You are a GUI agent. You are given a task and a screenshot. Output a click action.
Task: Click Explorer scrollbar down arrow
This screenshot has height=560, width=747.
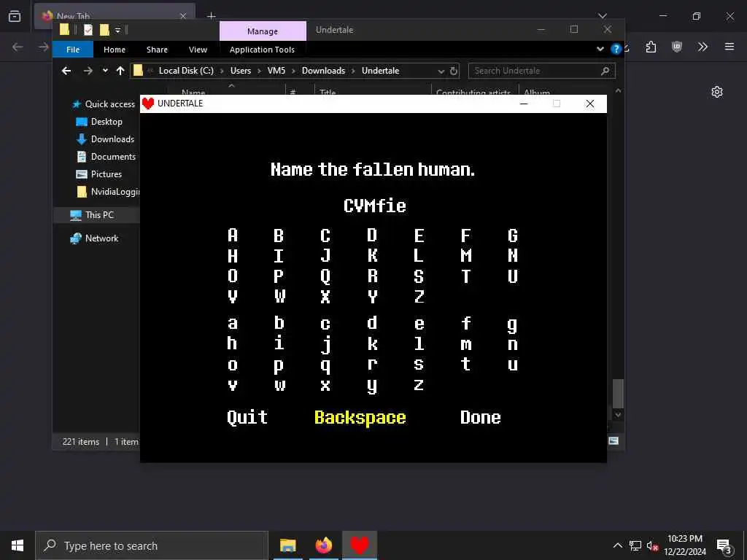pos(618,415)
